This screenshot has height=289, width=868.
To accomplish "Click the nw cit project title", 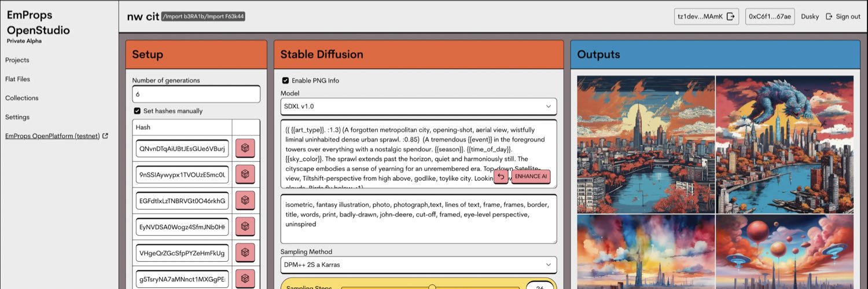I will (143, 16).
